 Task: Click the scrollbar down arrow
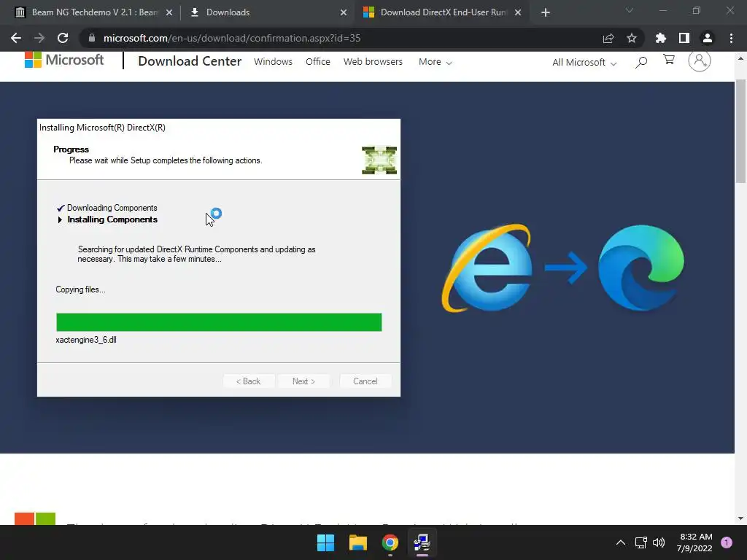click(740, 518)
